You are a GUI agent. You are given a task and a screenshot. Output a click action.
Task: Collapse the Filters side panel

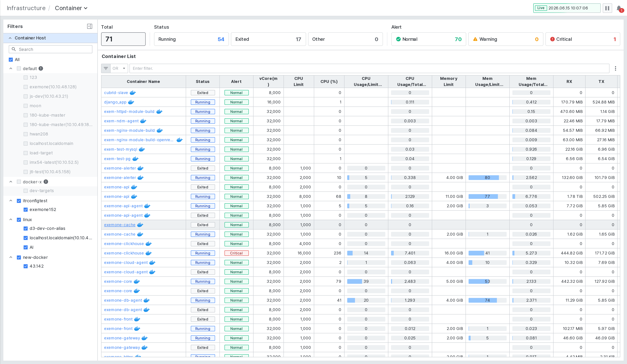click(x=89, y=26)
